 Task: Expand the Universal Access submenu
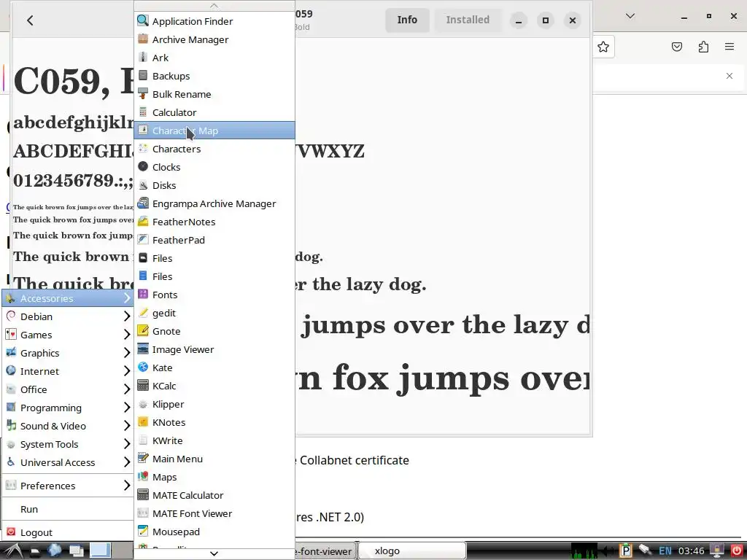[68, 462]
